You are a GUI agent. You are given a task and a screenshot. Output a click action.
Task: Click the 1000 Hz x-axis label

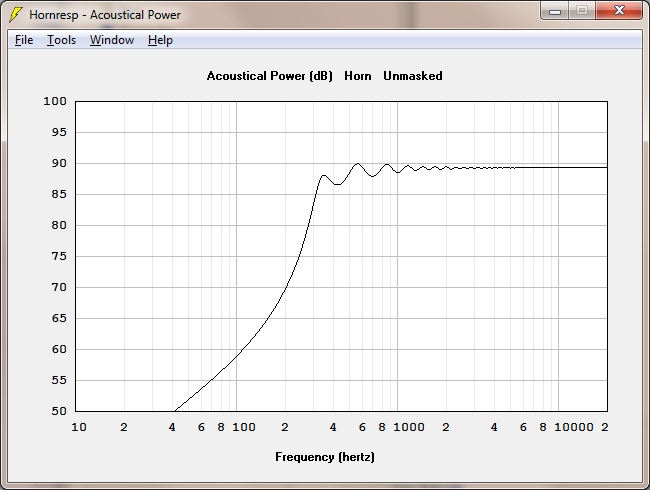coord(409,427)
